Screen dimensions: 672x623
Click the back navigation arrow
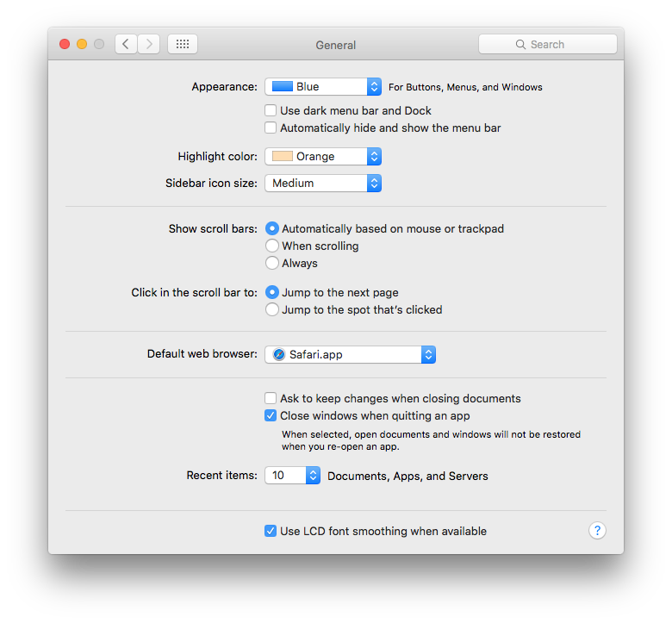[x=126, y=44]
